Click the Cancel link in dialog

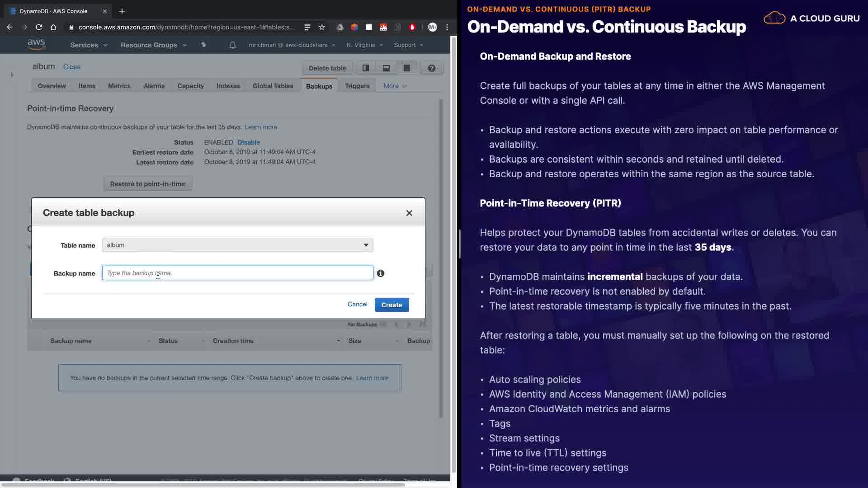coord(357,304)
